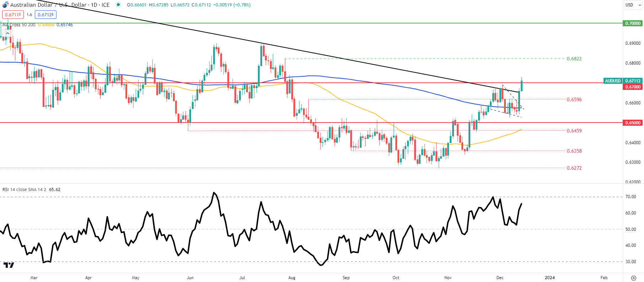
Task: Click the 0.6272 level label
Action: (574, 168)
